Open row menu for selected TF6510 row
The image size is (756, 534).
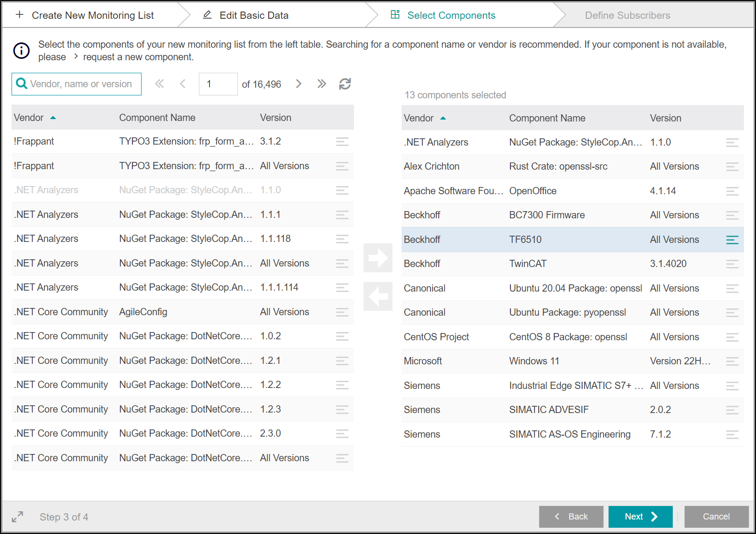pos(732,240)
